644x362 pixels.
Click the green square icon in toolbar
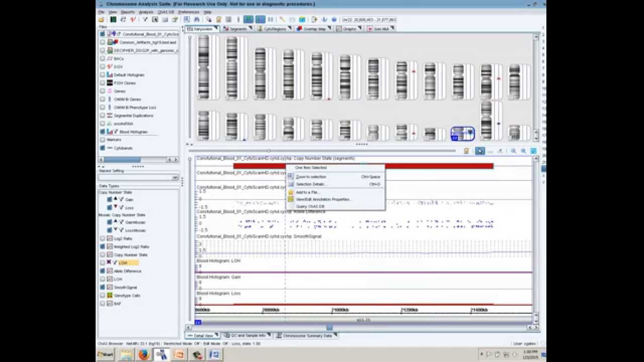(113, 20)
